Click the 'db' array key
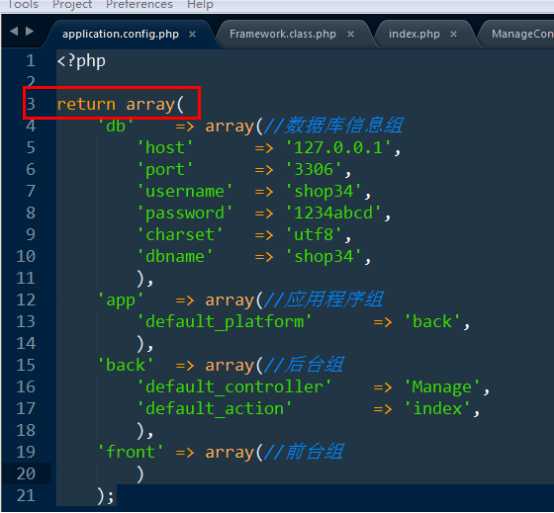Screen dimensions: 554x513 point(116,126)
